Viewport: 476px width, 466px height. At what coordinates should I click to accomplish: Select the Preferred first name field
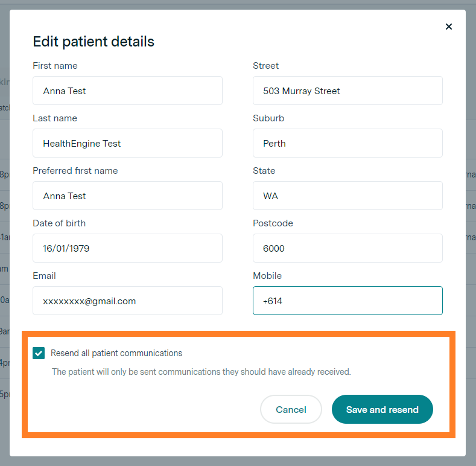coord(127,196)
